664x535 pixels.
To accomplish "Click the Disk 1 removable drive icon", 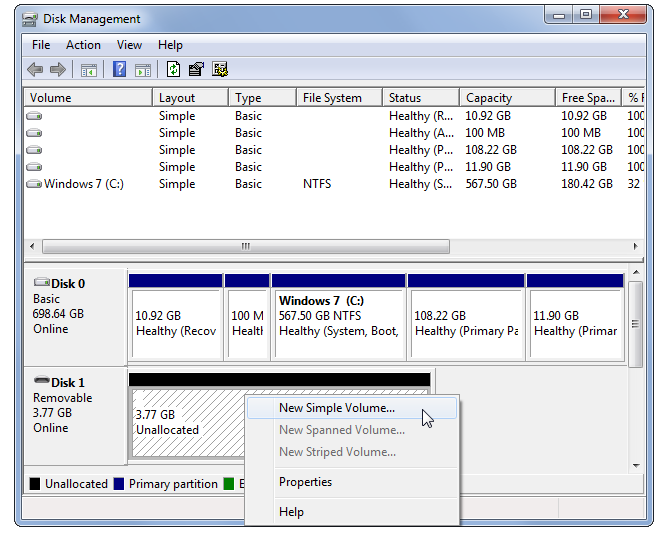I will (x=42, y=380).
